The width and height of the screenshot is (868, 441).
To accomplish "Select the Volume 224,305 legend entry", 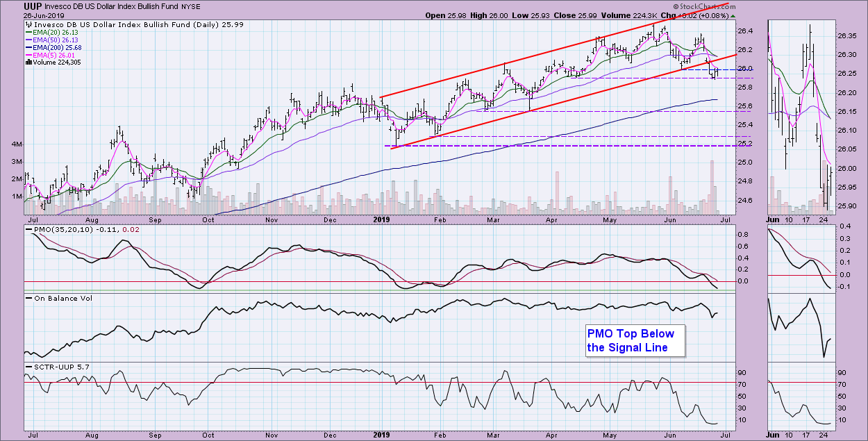I will 56,62.
